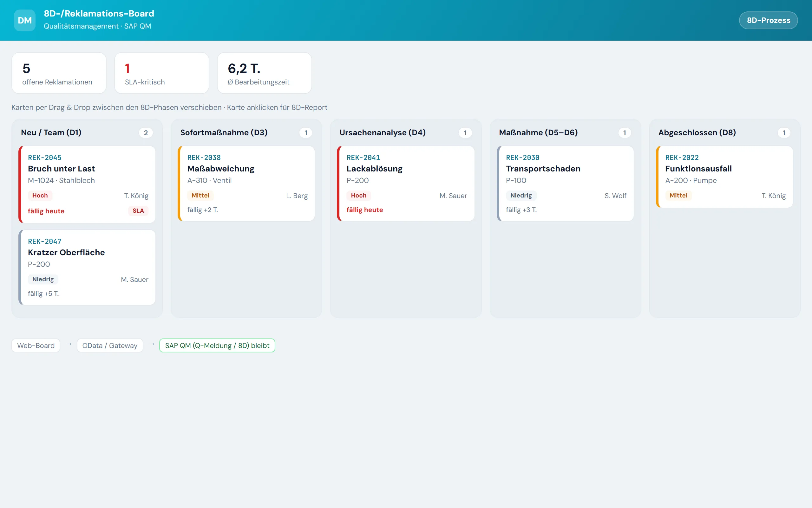This screenshot has height=508, width=812.
Task: Open card REK-2030 Transportschaden
Action: point(565,184)
